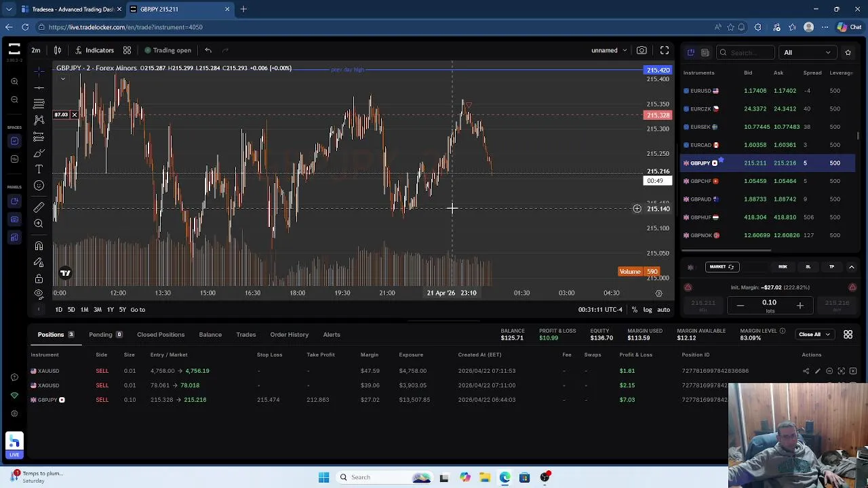Viewport: 868px width, 488px height.
Task: Open the Close All dropdown
Action: pos(814,334)
